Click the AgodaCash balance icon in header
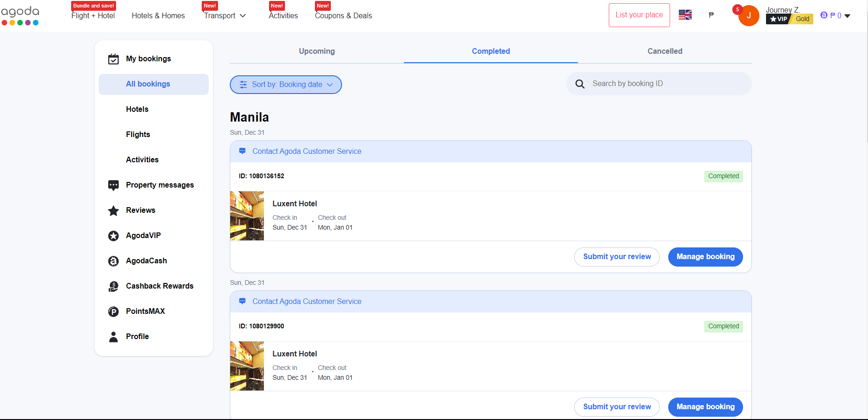The width and height of the screenshot is (868, 420). pos(824,15)
